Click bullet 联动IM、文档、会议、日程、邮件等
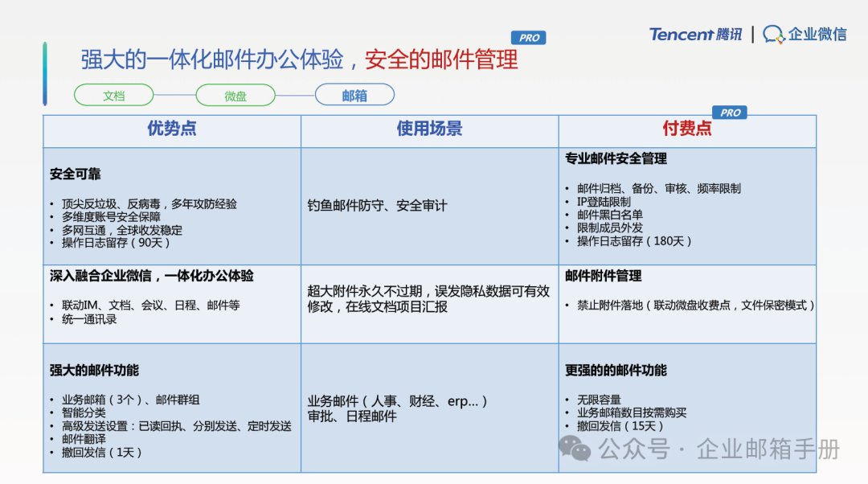The width and height of the screenshot is (868, 484). click(x=150, y=306)
